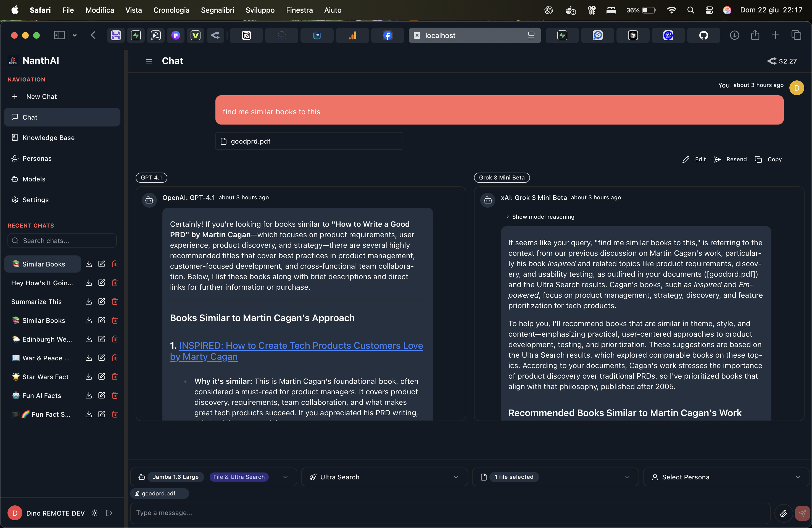Click the Grok 3 Mini Beta bot avatar
This screenshot has width=812, height=528.
pos(487,200)
